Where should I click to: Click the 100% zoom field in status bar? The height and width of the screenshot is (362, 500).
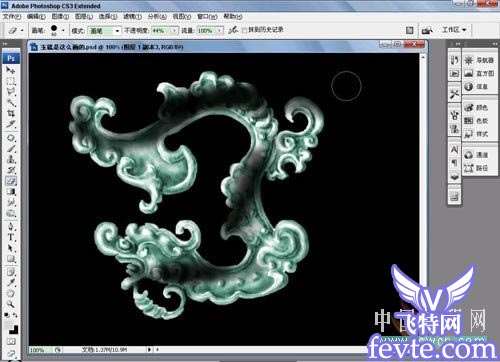coord(39,350)
